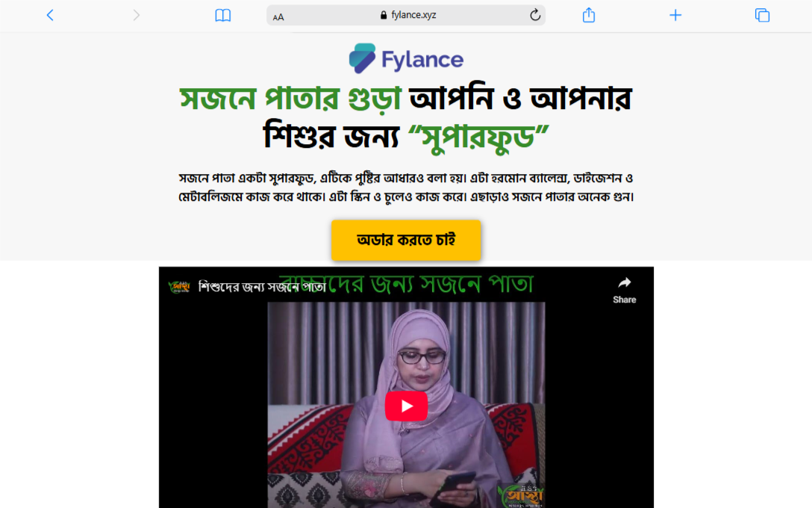The width and height of the screenshot is (812, 508).
Task: Click the lock icon beside the URL
Action: (383, 15)
